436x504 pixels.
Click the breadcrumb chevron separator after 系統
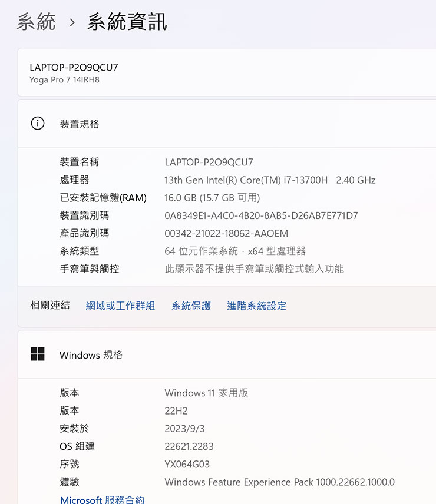pyautogui.click(x=72, y=22)
